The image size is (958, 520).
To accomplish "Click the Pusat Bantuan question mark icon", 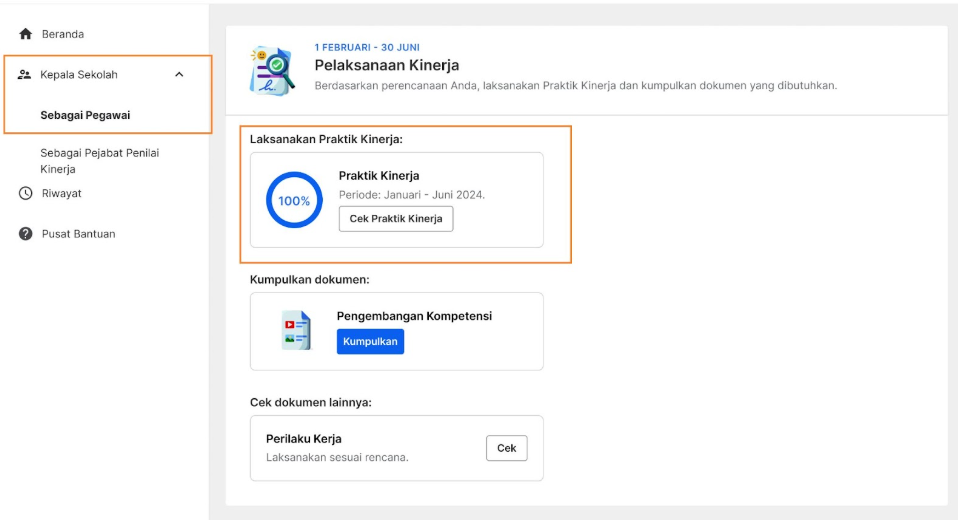I will [25, 233].
